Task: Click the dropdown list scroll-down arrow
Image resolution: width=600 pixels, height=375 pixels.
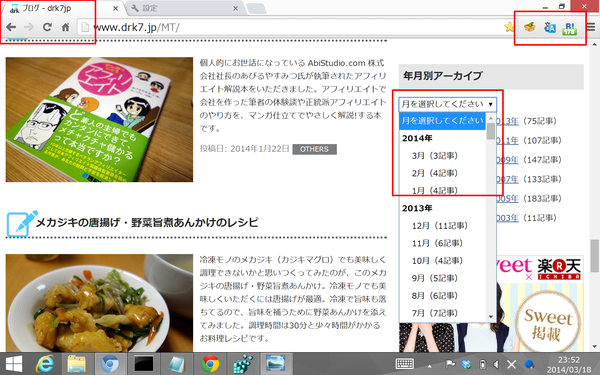Action: tap(491, 317)
